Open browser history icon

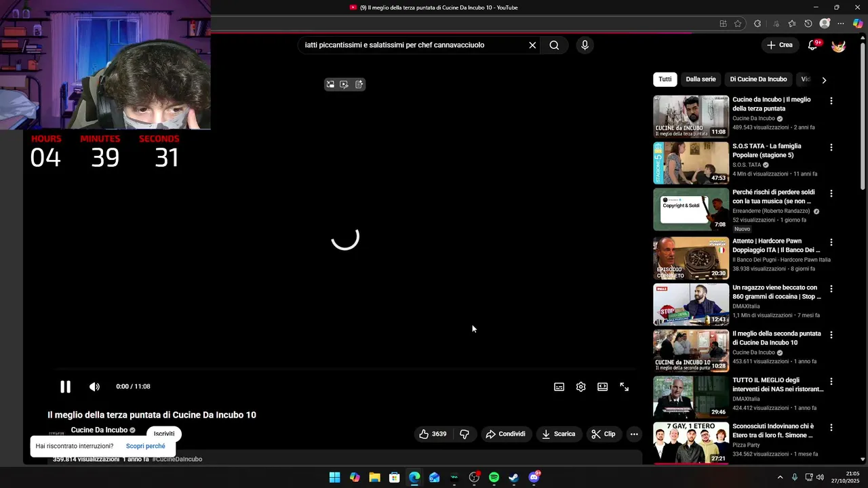[x=808, y=24]
